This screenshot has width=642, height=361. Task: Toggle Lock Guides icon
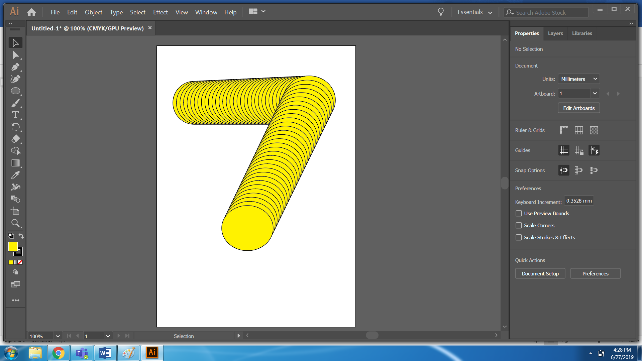coord(579,150)
